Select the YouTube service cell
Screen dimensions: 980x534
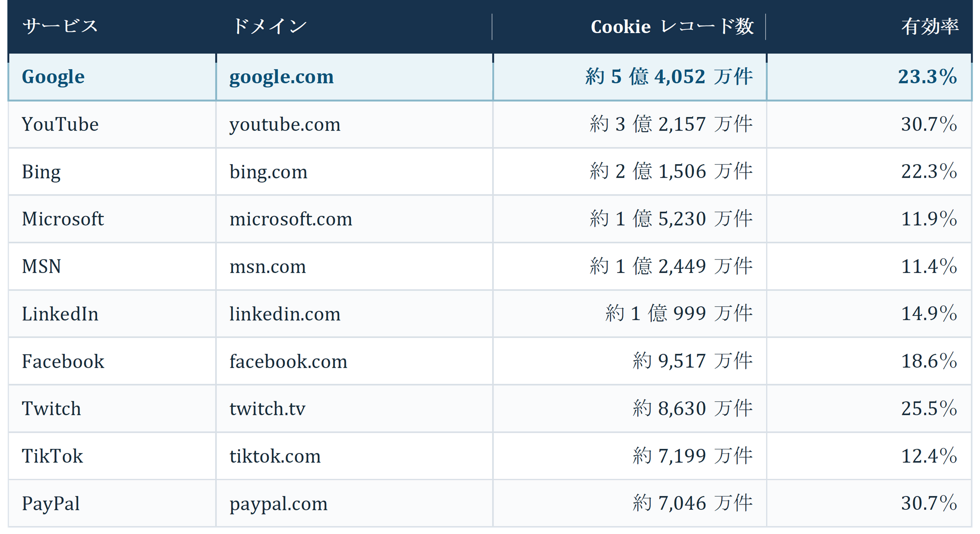112,124
